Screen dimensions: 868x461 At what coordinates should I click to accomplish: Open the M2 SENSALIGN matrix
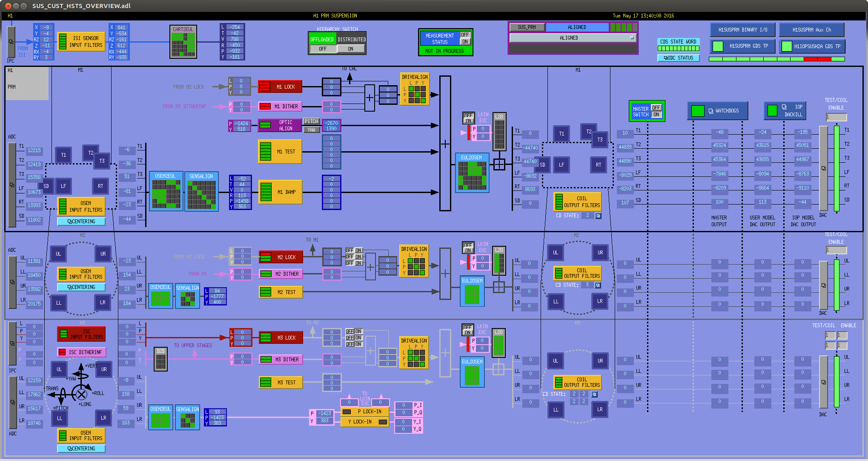(187, 296)
